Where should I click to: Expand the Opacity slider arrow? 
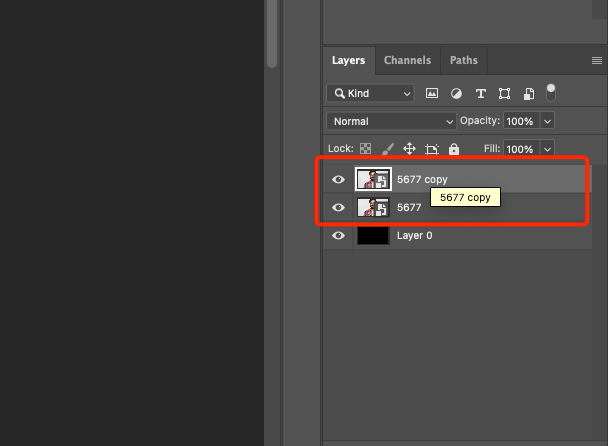(547, 121)
